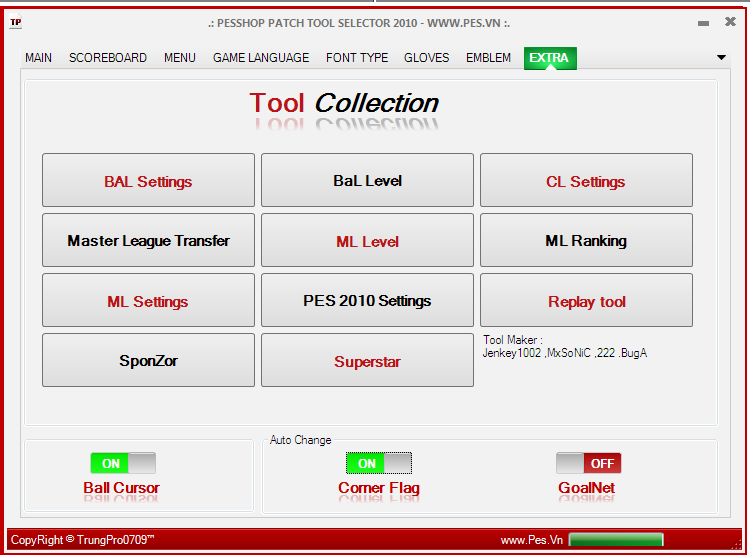Image resolution: width=753 pixels, height=558 pixels.
Task: Click the Superstar button
Action: point(367,361)
